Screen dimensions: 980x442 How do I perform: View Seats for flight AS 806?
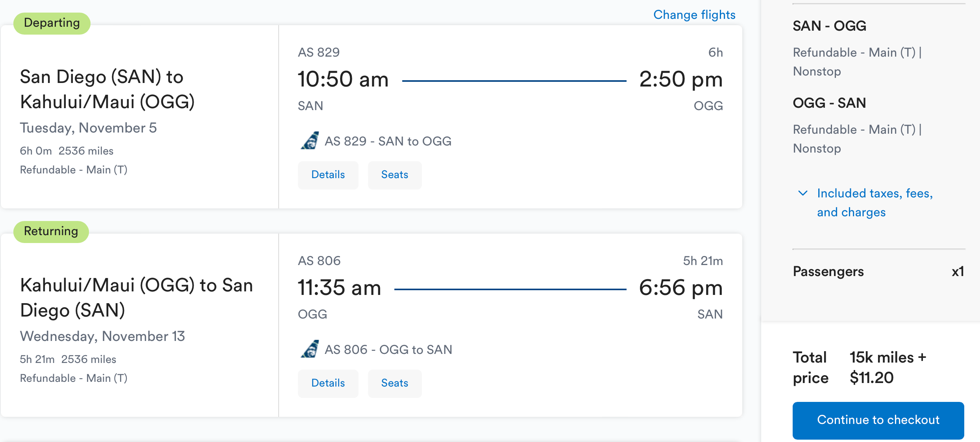pos(394,383)
